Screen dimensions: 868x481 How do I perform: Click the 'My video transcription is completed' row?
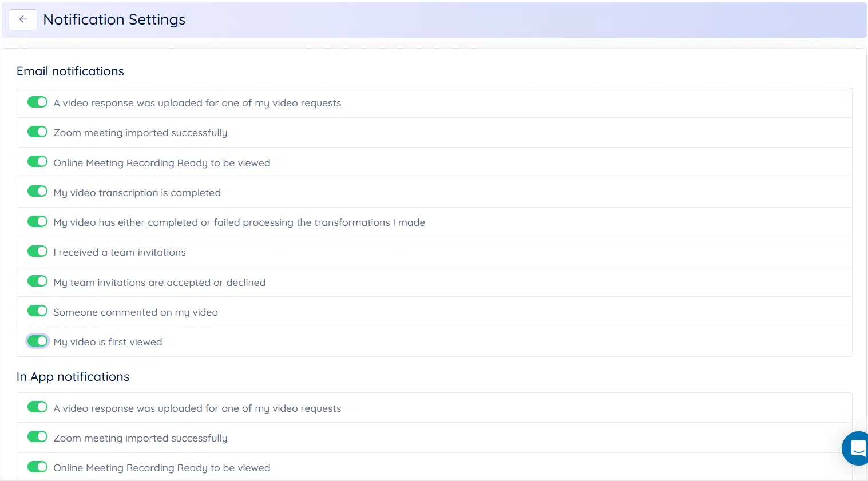[137, 192]
